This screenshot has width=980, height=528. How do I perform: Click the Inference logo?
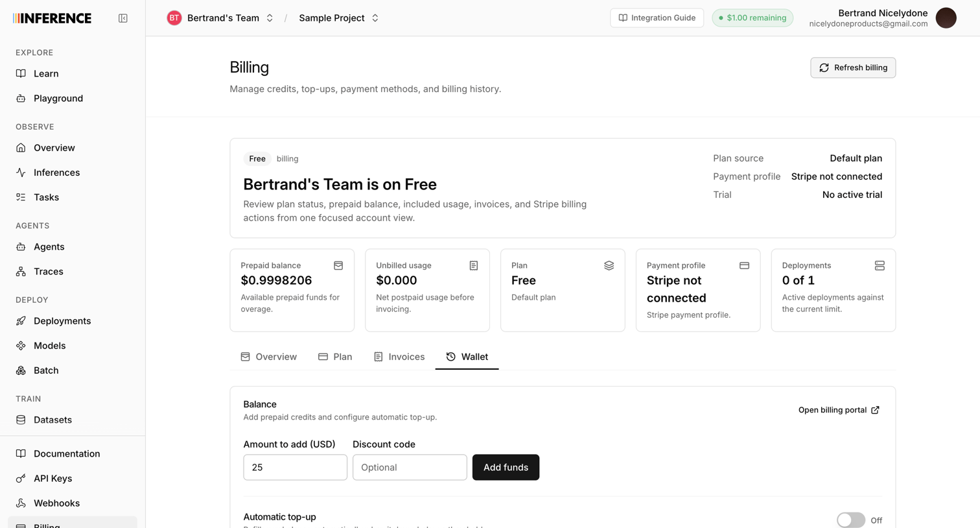(52, 18)
